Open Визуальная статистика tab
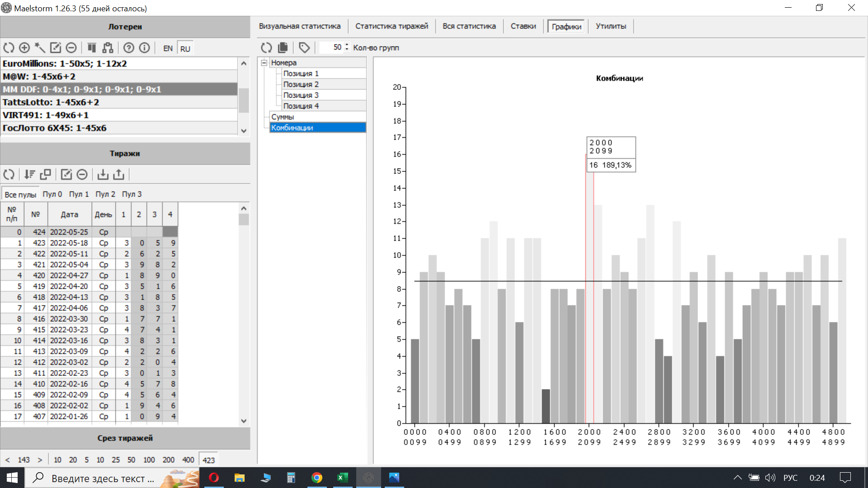 300,26
